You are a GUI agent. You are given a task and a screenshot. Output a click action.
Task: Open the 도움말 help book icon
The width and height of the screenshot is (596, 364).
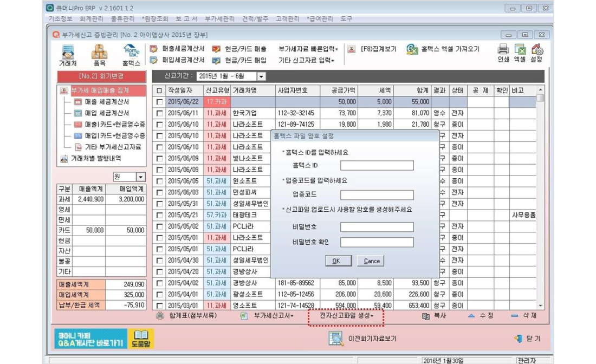[141, 339]
